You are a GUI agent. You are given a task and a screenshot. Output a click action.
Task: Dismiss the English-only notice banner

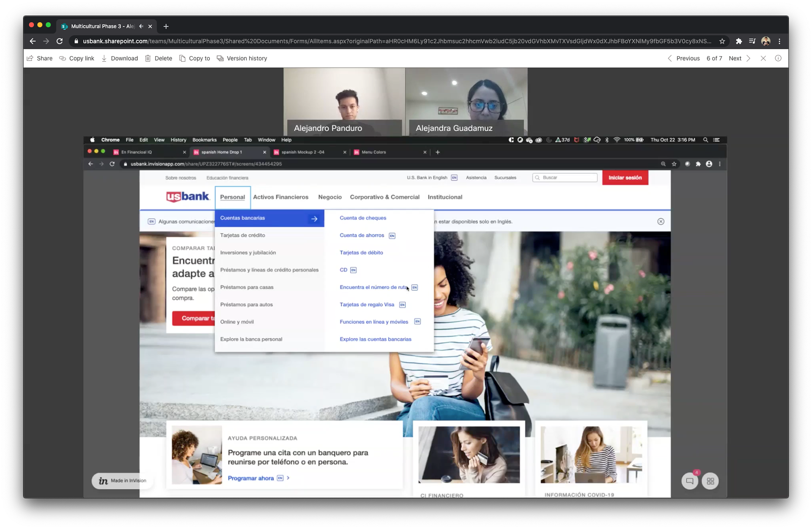pos(661,222)
